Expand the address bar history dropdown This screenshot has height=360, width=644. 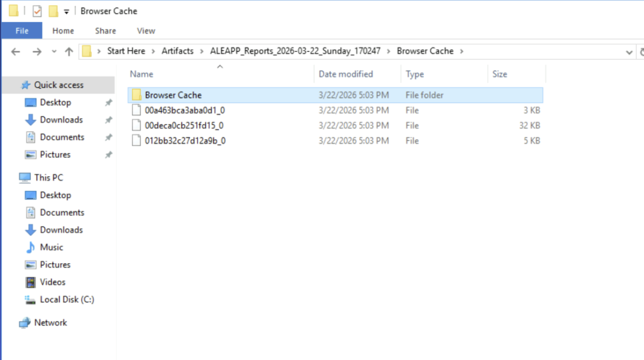coord(628,52)
